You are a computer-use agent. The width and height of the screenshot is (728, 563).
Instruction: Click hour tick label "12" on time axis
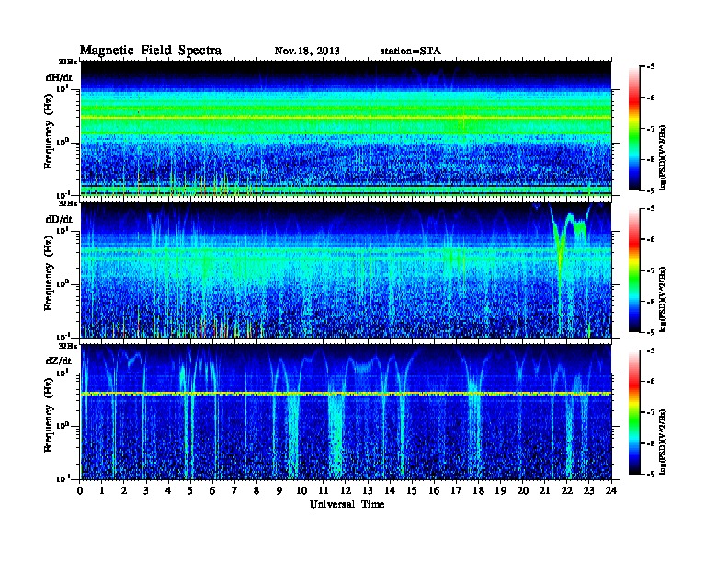(346, 490)
